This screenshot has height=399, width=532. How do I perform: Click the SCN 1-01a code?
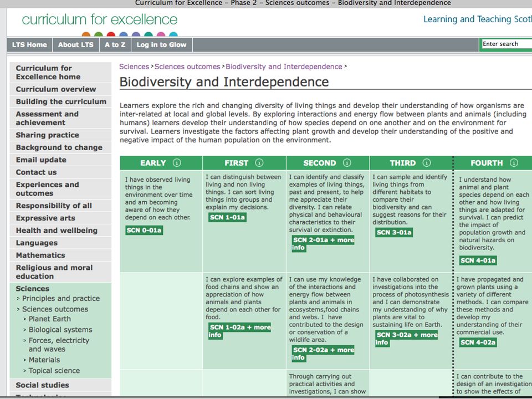pyautogui.click(x=227, y=217)
